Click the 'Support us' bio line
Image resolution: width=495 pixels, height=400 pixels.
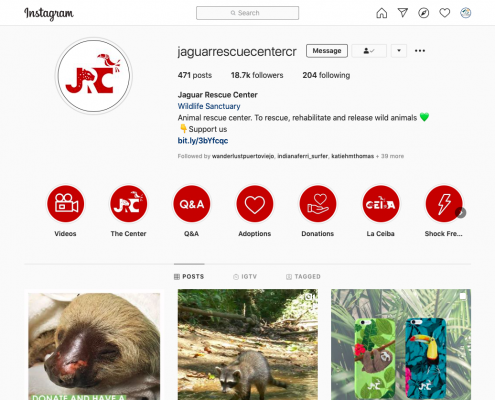coord(203,129)
